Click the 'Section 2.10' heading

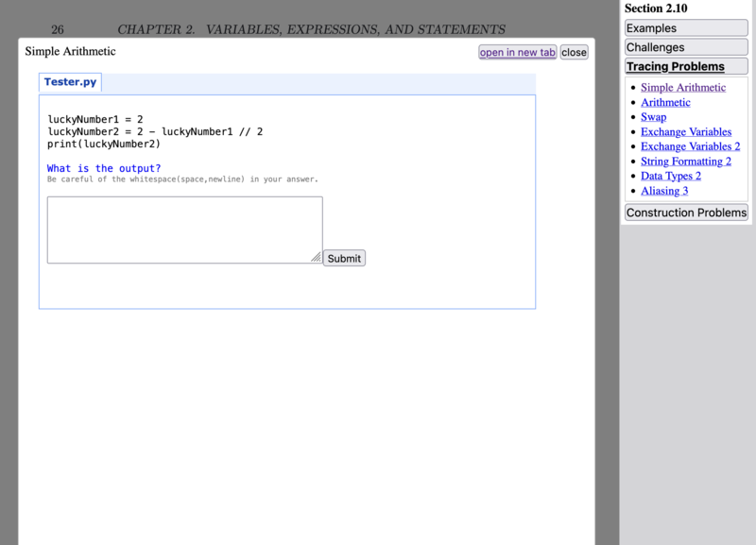click(x=656, y=9)
